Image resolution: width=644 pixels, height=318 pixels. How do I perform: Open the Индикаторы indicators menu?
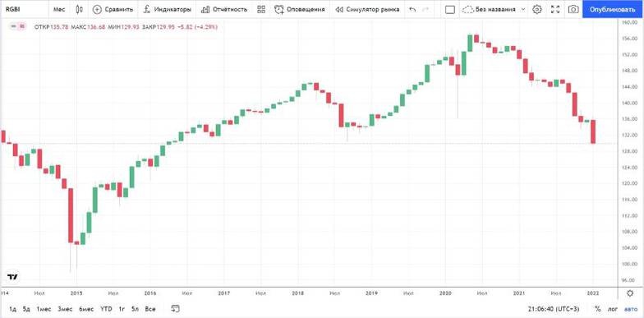[x=168, y=9]
